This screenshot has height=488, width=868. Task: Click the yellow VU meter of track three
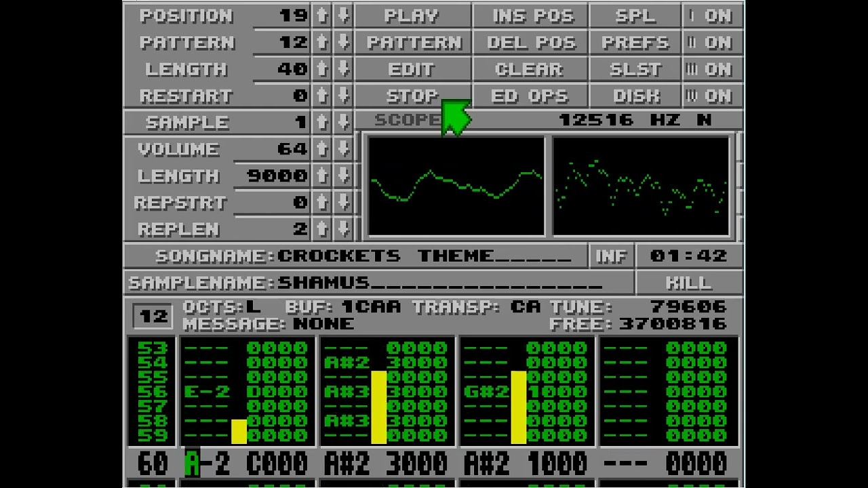pos(519,407)
